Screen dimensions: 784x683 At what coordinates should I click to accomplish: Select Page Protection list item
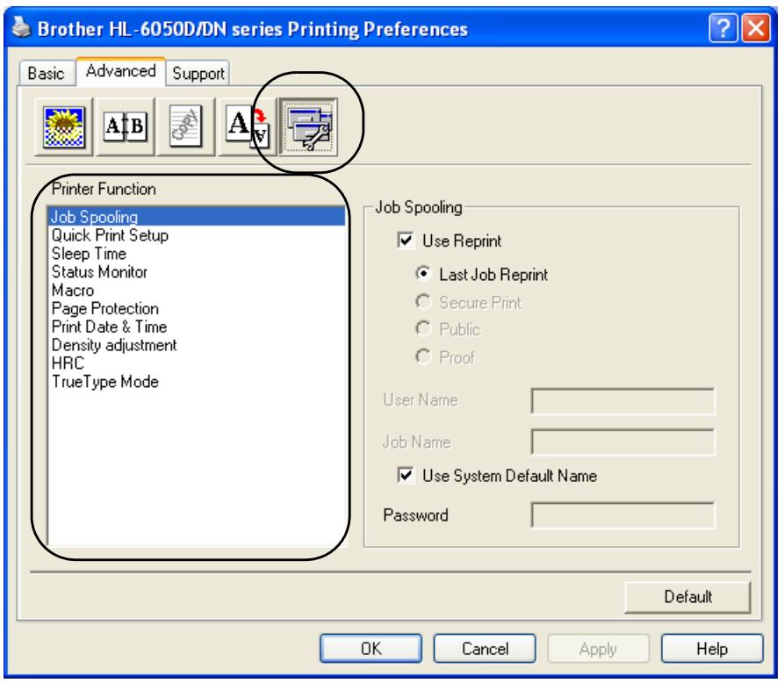pyautogui.click(x=197, y=308)
